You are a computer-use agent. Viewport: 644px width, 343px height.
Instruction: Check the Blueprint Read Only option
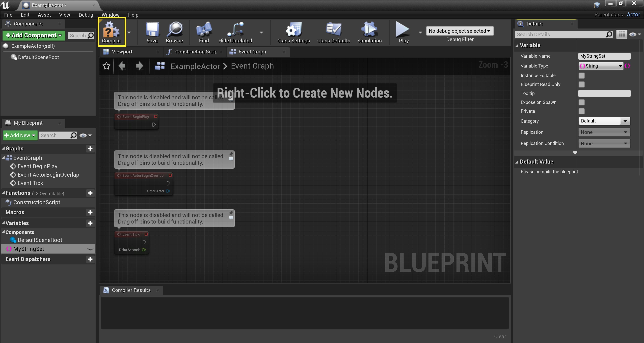point(582,84)
